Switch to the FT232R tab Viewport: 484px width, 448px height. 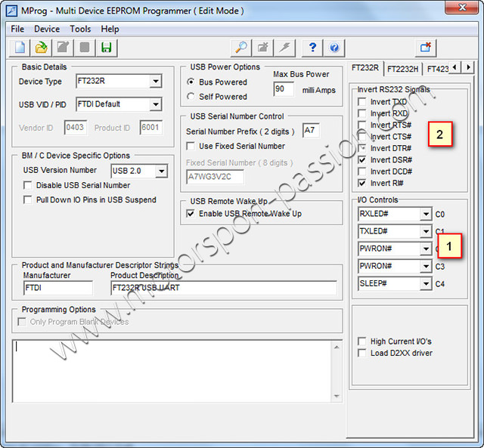(365, 68)
